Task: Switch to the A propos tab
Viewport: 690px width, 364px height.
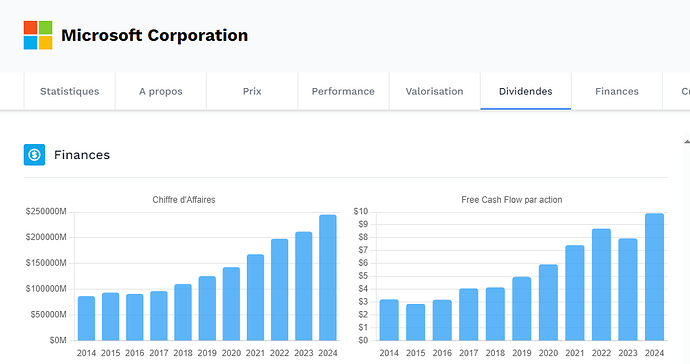Action: click(x=161, y=91)
